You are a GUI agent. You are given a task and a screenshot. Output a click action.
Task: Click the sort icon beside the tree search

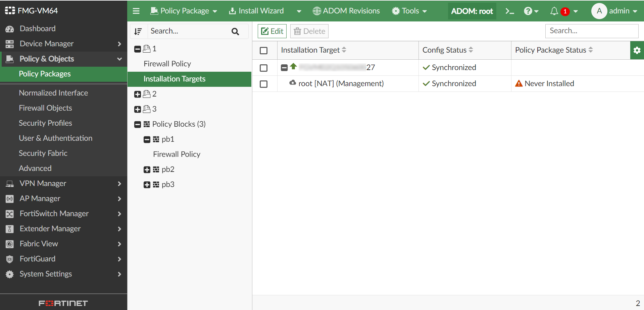[138, 31]
